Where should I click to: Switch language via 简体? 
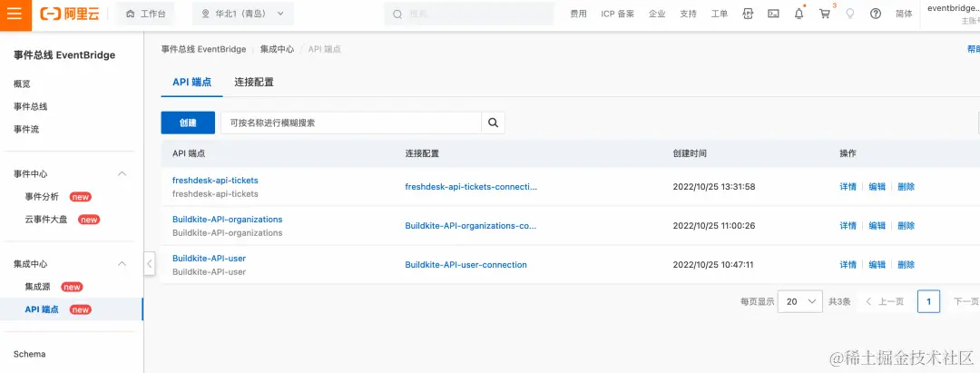pyautogui.click(x=904, y=14)
